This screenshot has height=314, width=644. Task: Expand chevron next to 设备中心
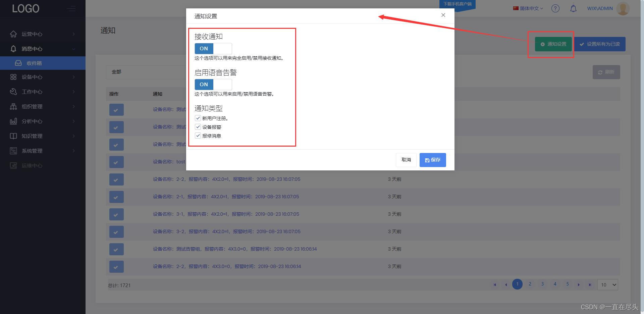pyautogui.click(x=74, y=77)
